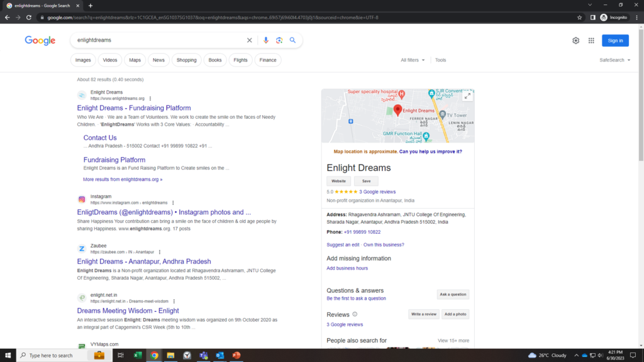644x362 pixels.
Task: Open more options for Enlight Dreams result
Action: pyautogui.click(x=150, y=99)
